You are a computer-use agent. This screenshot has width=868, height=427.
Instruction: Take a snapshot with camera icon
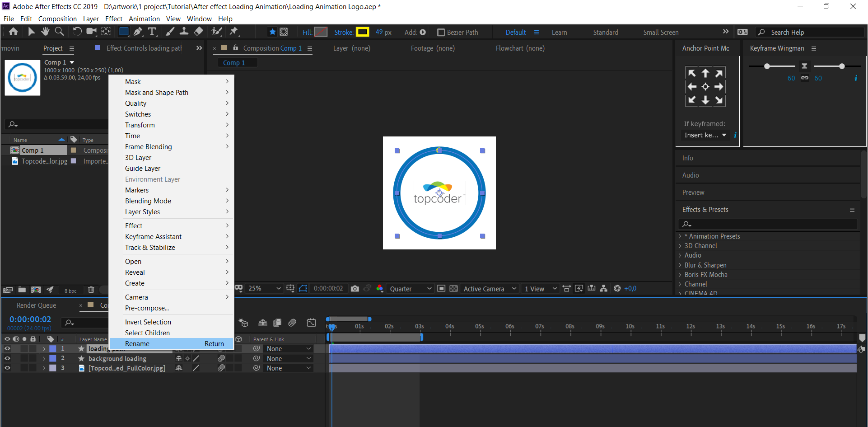pos(355,288)
